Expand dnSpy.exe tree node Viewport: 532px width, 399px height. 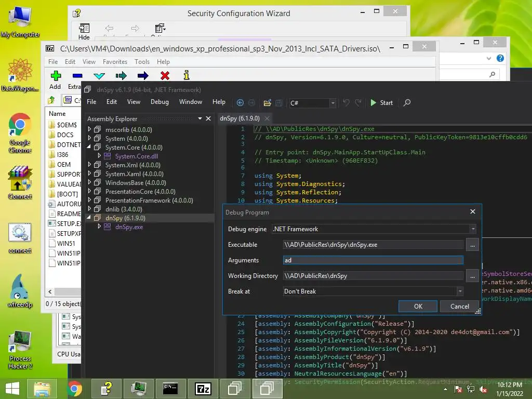click(x=99, y=227)
